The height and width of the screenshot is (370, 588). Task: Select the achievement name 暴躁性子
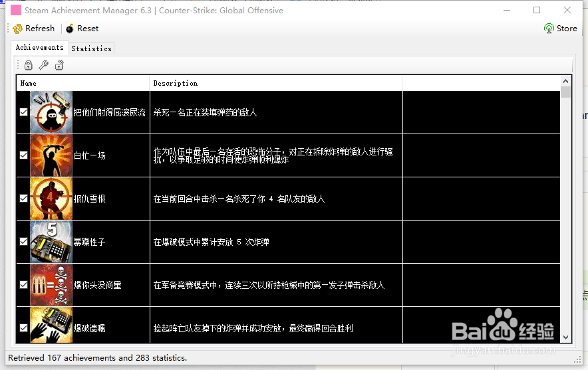89,242
